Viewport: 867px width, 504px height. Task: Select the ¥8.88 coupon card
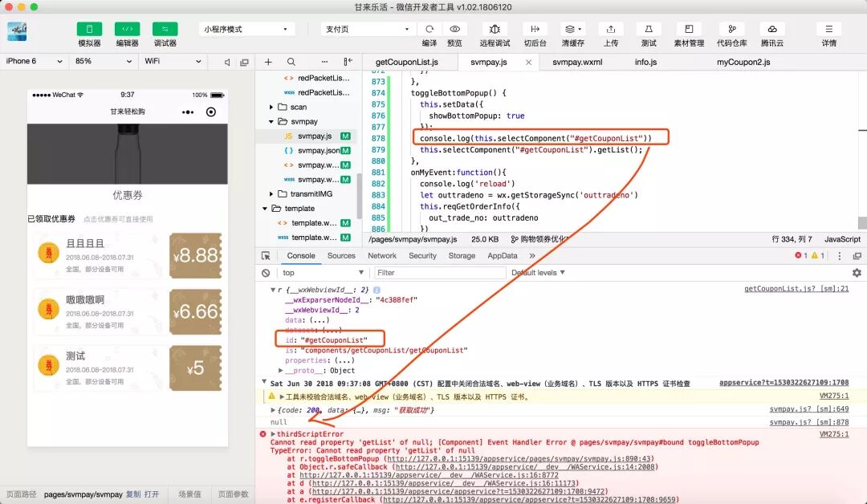[128, 256]
